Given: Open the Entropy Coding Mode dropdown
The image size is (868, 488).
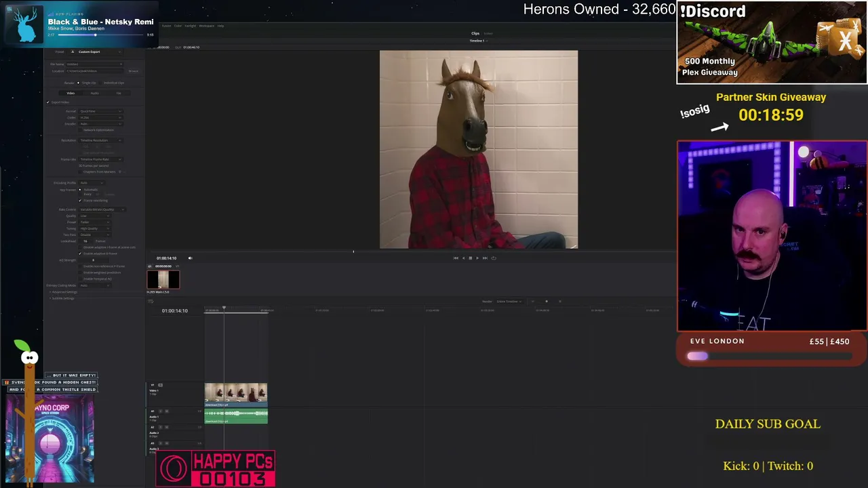Looking at the screenshot, I should click(x=95, y=285).
